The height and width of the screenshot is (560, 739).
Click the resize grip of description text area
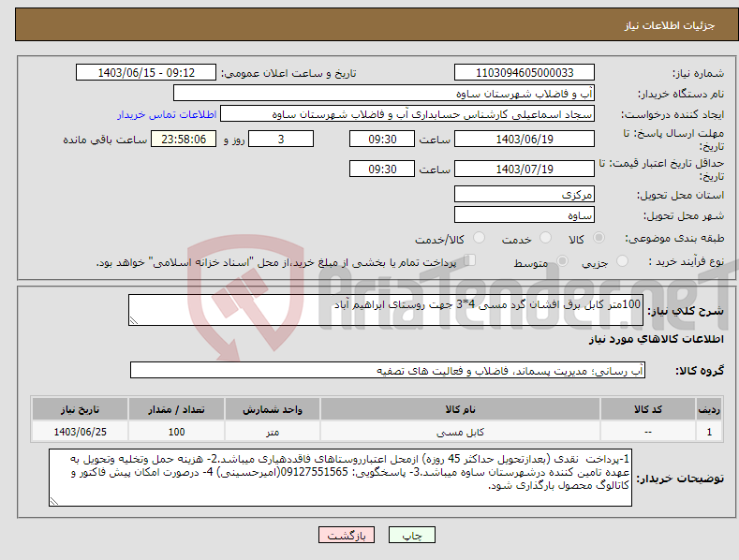point(134,320)
